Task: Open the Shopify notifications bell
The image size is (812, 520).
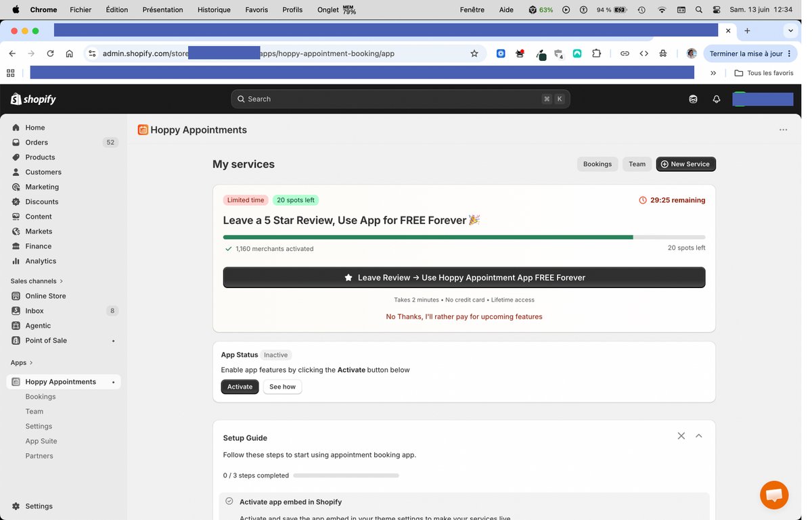Action: point(717,99)
